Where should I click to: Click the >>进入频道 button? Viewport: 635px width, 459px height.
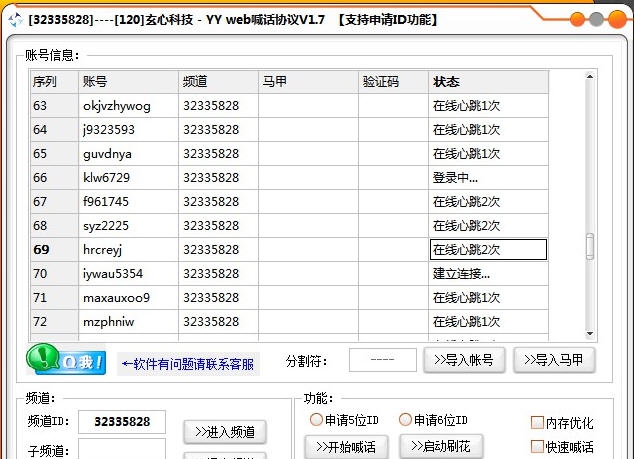pyautogui.click(x=225, y=432)
